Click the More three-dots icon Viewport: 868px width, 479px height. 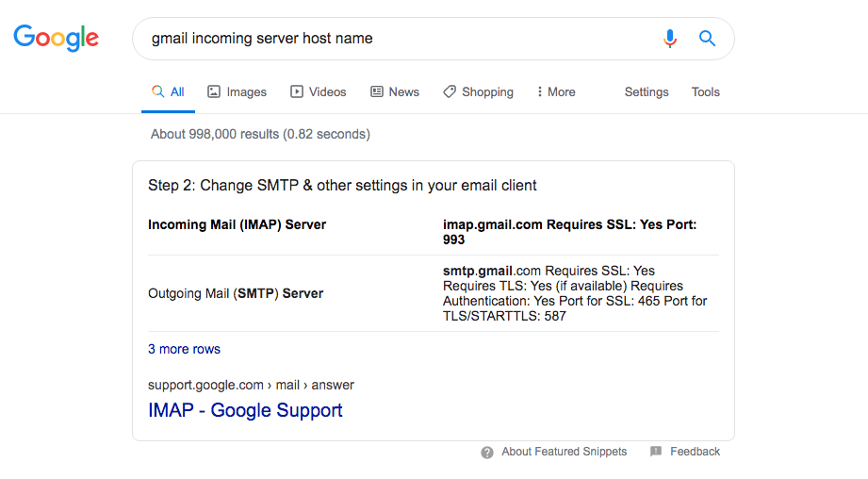click(539, 91)
